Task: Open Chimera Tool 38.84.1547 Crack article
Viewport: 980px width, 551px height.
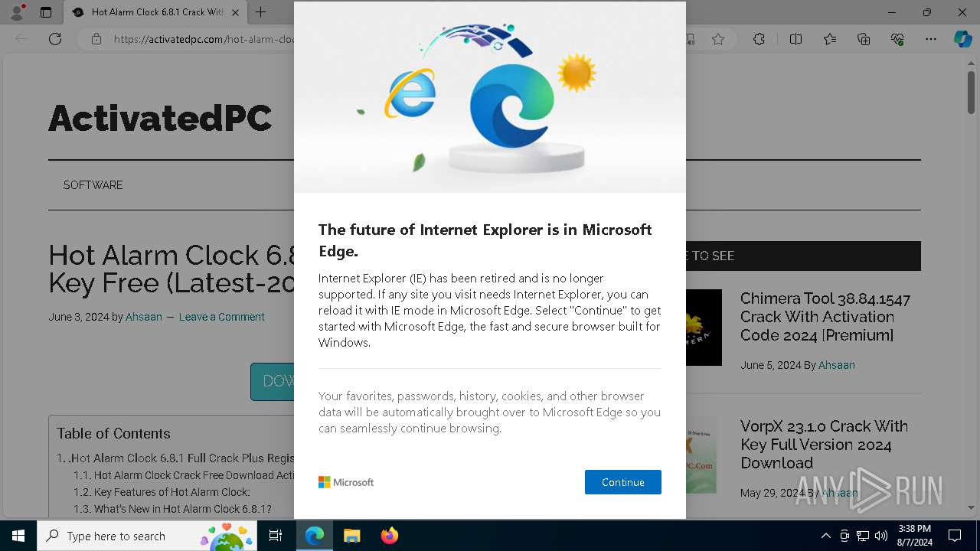Action: pos(825,317)
